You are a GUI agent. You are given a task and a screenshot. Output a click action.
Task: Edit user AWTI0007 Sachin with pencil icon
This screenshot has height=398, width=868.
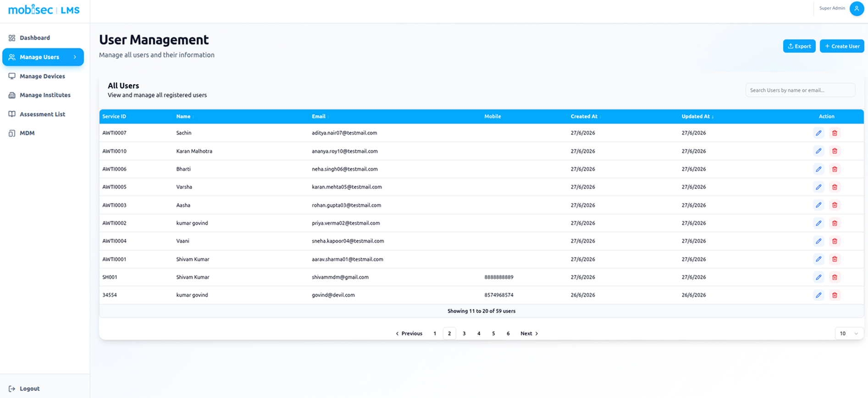[818, 133]
